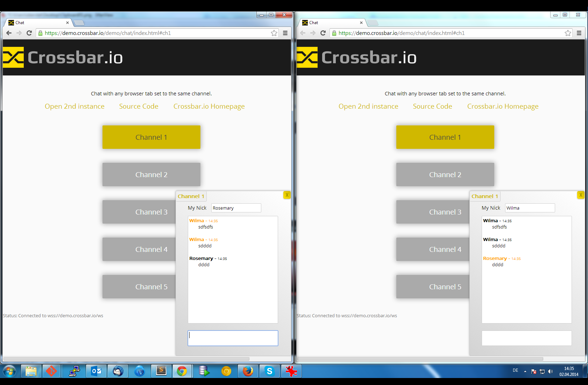Launch Firefox from taskbar
The height and width of the screenshot is (385, 588).
pos(248,371)
